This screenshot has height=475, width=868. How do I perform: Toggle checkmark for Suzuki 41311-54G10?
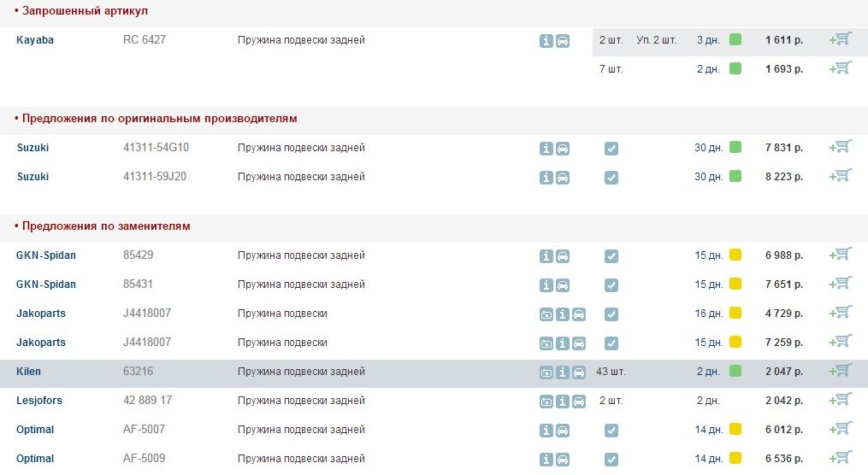(x=611, y=149)
